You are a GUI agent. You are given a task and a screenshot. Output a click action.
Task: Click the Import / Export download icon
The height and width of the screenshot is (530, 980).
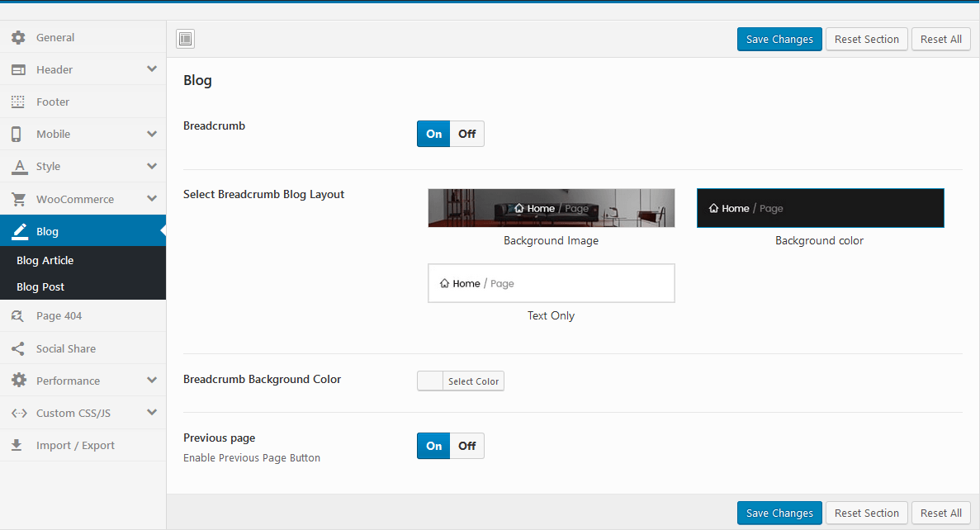pyautogui.click(x=17, y=445)
